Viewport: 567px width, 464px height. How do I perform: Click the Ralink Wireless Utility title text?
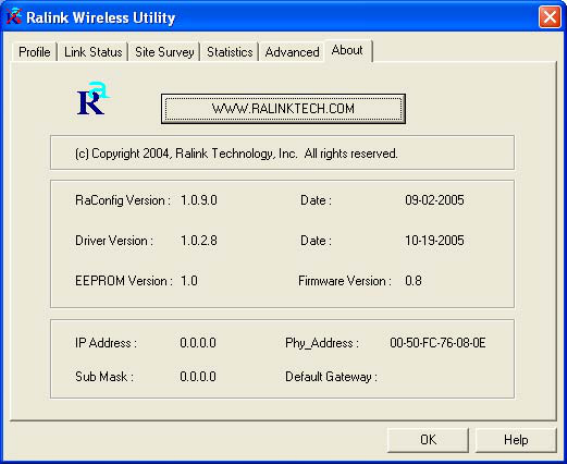(x=101, y=17)
